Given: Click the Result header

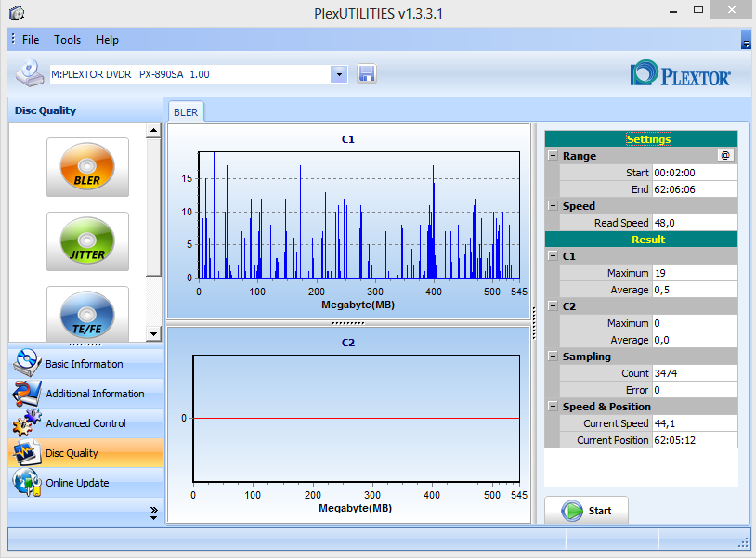Looking at the screenshot, I should click(x=641, y=239).
